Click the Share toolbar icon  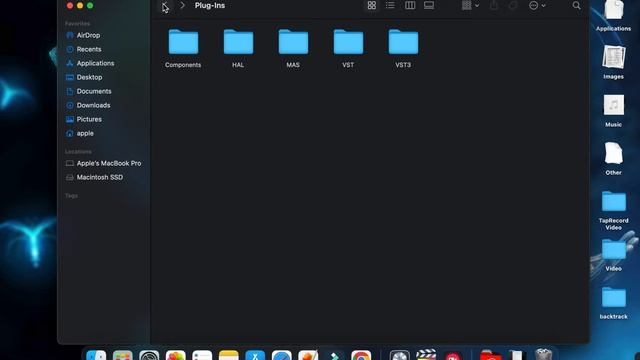[x=494, y=5]
